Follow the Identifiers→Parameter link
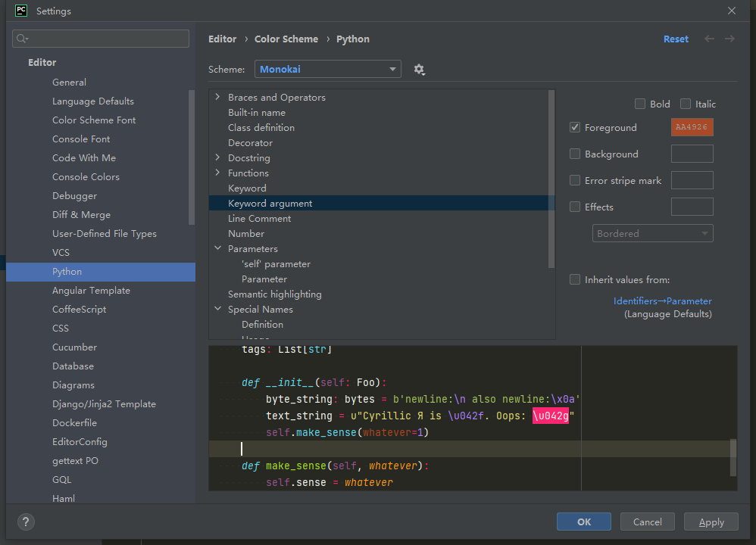Screen dimensions: 756x545 point(663,301)
